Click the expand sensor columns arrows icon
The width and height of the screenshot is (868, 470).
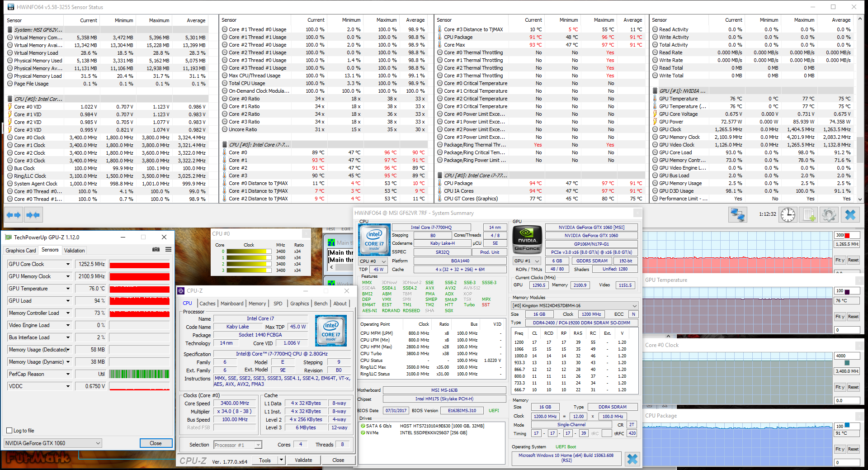click(14, 215)
